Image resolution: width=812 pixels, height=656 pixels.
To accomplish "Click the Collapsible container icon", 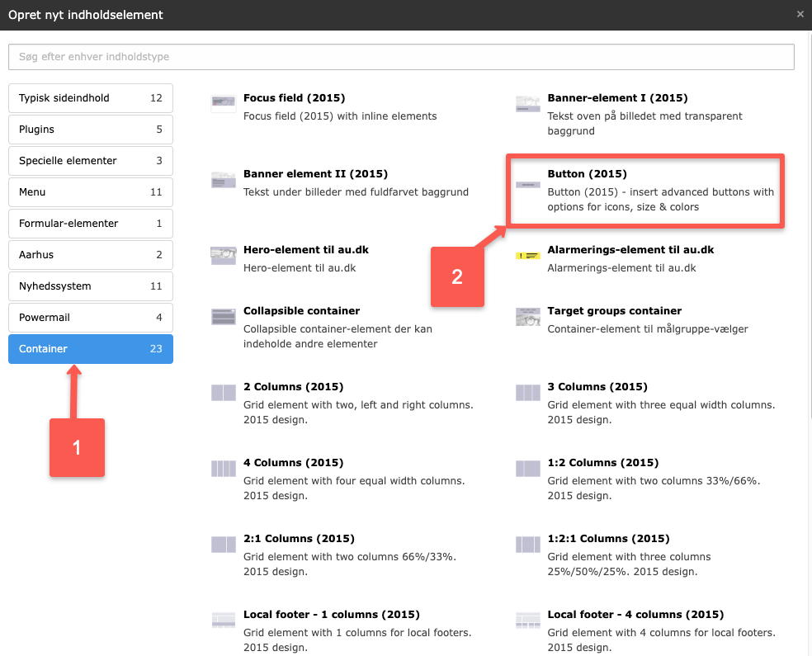I will [x=224, y=317].
